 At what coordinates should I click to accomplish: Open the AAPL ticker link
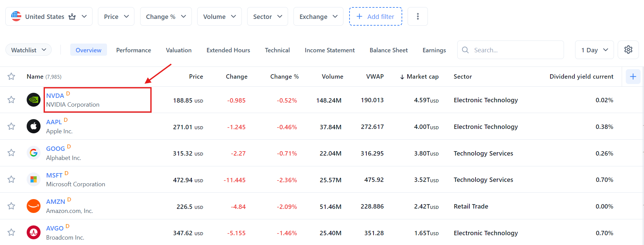click(54, 122)
